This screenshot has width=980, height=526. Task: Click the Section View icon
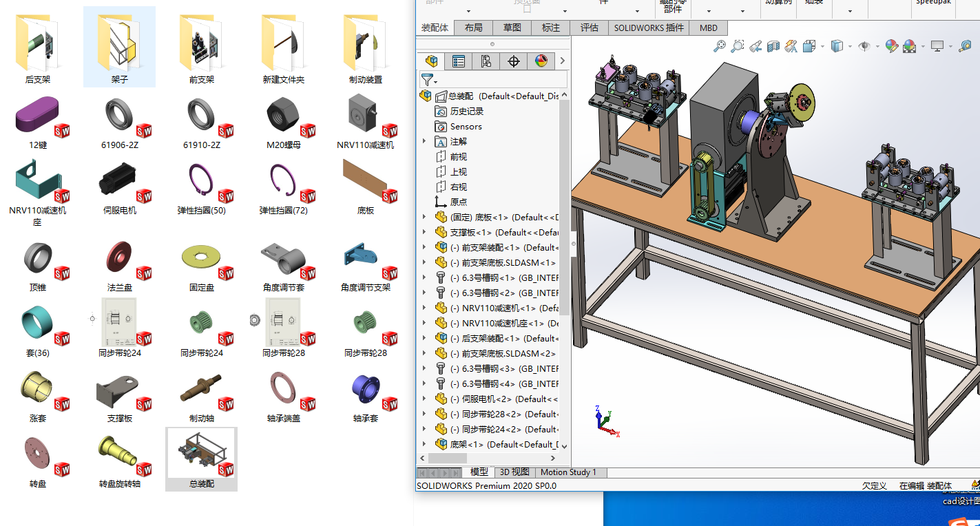pyautogui.click(x=773, y=46)
